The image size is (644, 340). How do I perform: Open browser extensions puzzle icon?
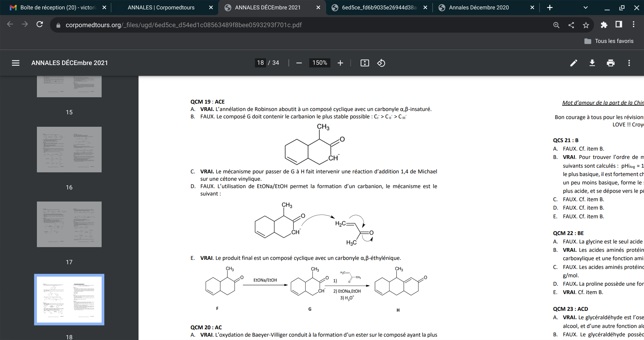point(604,24)
